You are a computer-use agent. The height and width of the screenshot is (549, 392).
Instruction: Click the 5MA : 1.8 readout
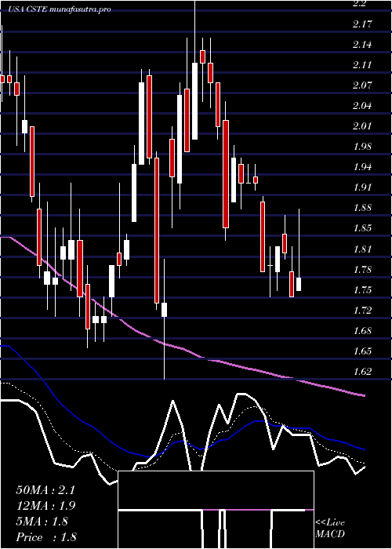pyautogui.click(x=42, y=522)
